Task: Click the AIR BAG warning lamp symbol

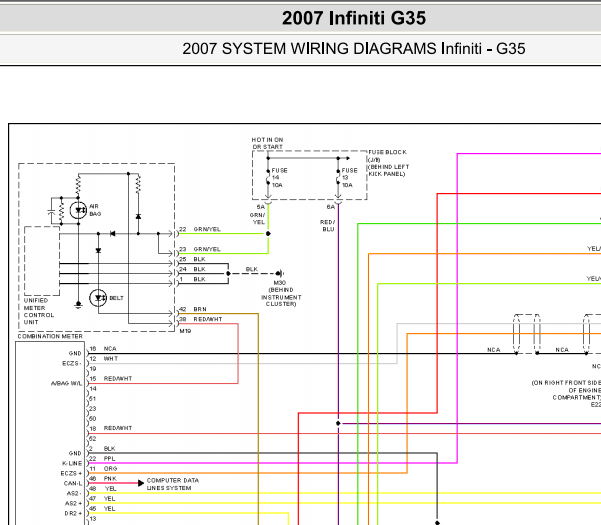Action: (78, 210)
